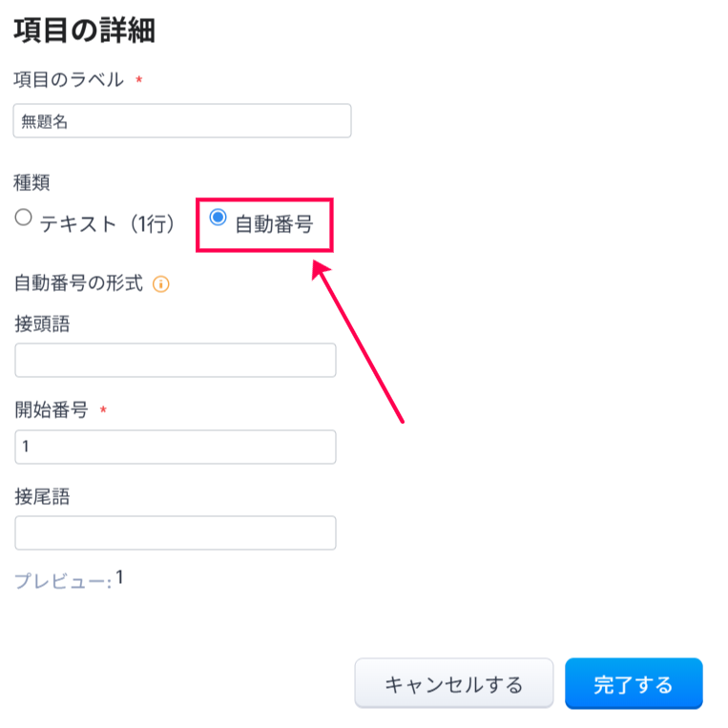The width and height of the screenshot is (728, 728).
Task: Select the 自動番号 radio option
Action: click(218, 218)
